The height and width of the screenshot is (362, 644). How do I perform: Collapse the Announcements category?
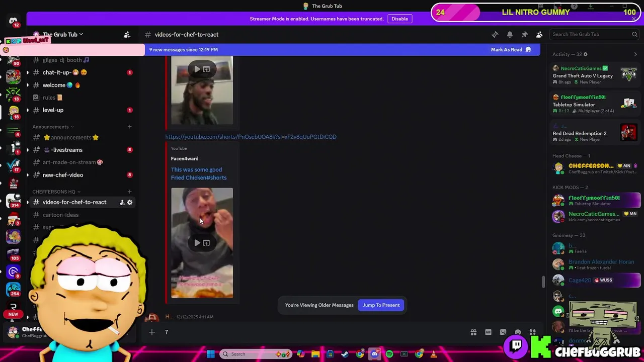tap(53, 127)
